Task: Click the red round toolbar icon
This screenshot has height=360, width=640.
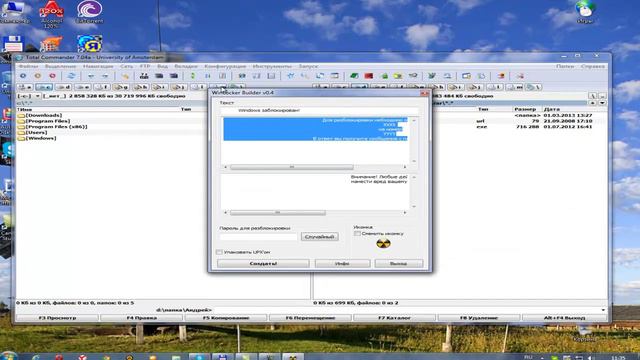Action: (52, 76)
